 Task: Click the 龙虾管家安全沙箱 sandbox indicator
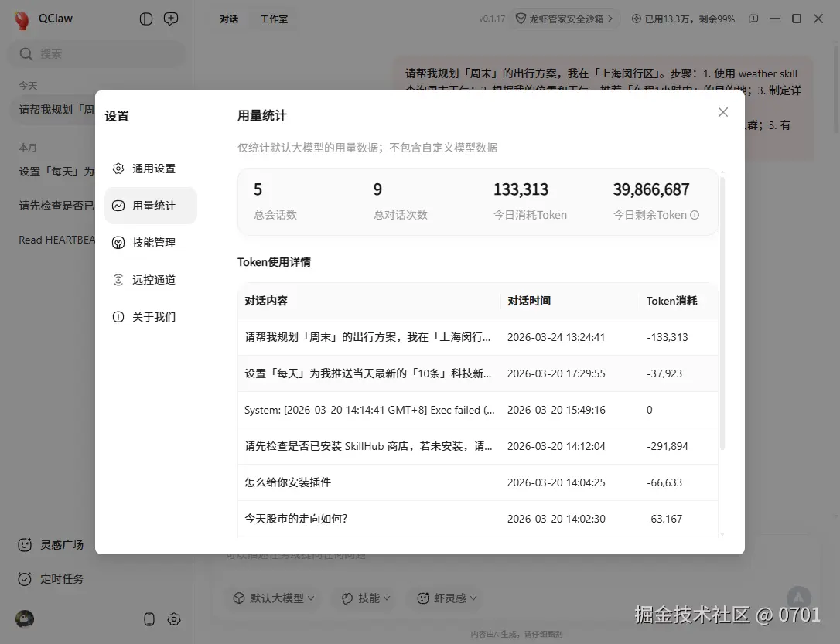565,19
